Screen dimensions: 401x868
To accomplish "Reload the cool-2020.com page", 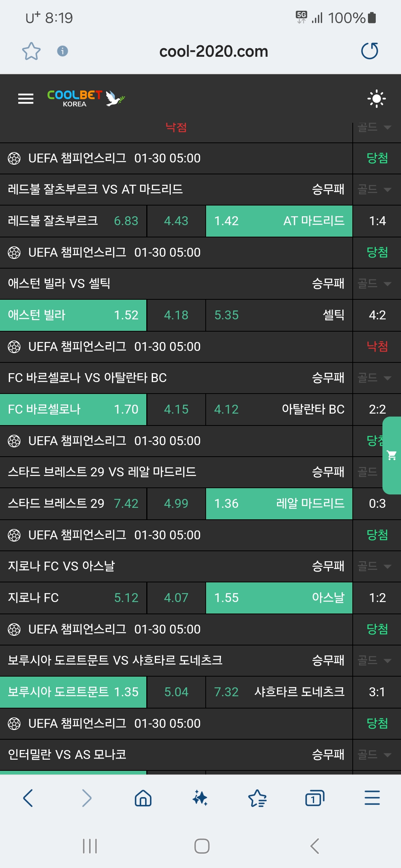I will point(369,51).
